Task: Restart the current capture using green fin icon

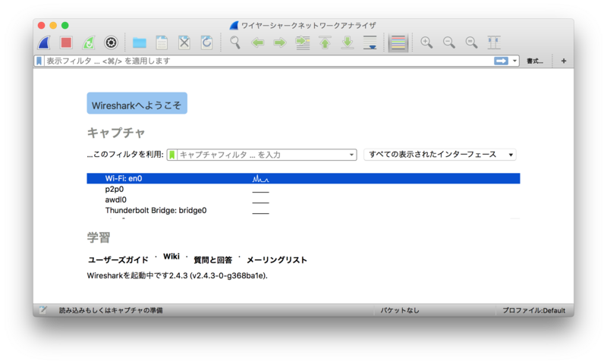Action: coord(89,42)
